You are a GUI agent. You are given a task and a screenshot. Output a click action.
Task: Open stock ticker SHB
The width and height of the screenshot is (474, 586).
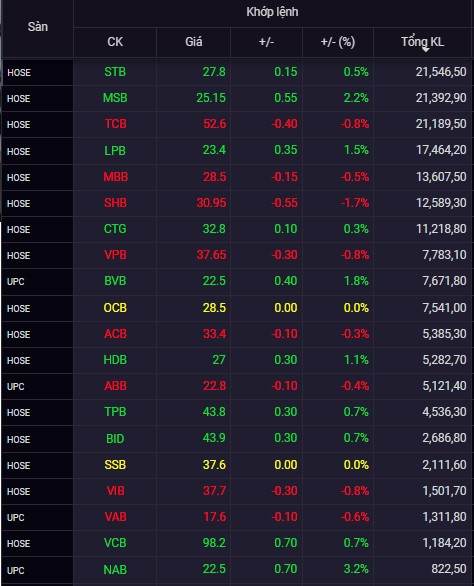tap(116, 203)
